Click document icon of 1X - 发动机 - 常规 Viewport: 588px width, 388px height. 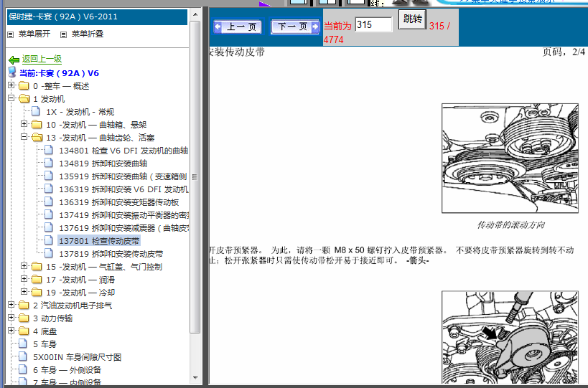tap(36, 111)
